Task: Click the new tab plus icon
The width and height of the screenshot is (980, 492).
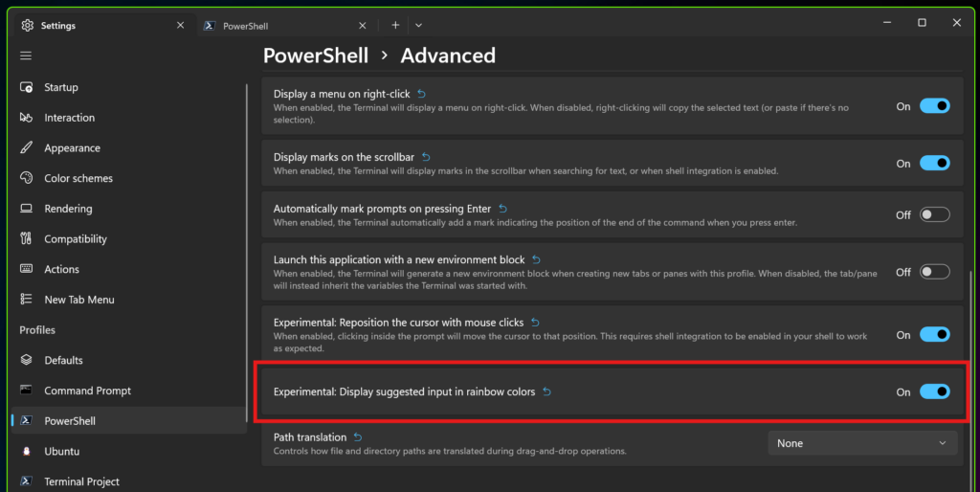Action: tap(395, 25)
